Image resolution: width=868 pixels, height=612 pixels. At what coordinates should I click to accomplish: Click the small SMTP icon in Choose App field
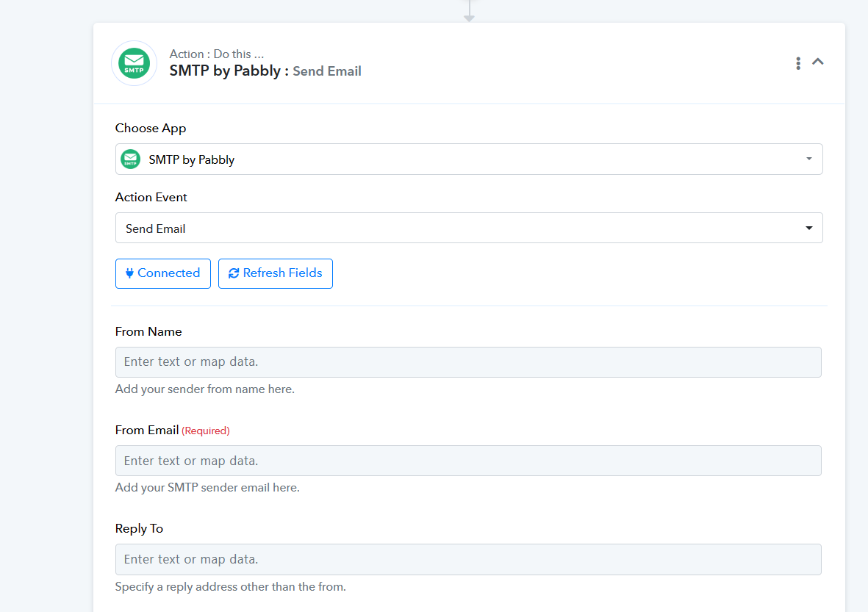click(x=131, y=159)
